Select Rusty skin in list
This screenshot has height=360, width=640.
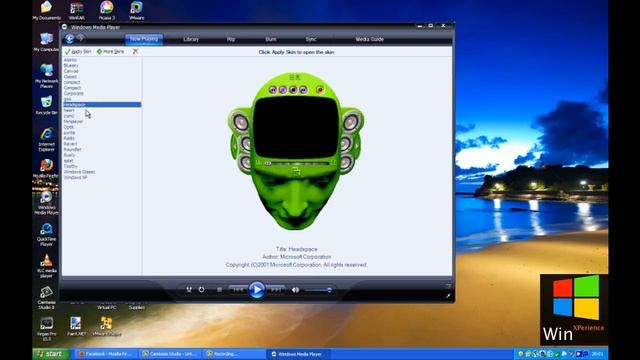[x=69, y=155]
